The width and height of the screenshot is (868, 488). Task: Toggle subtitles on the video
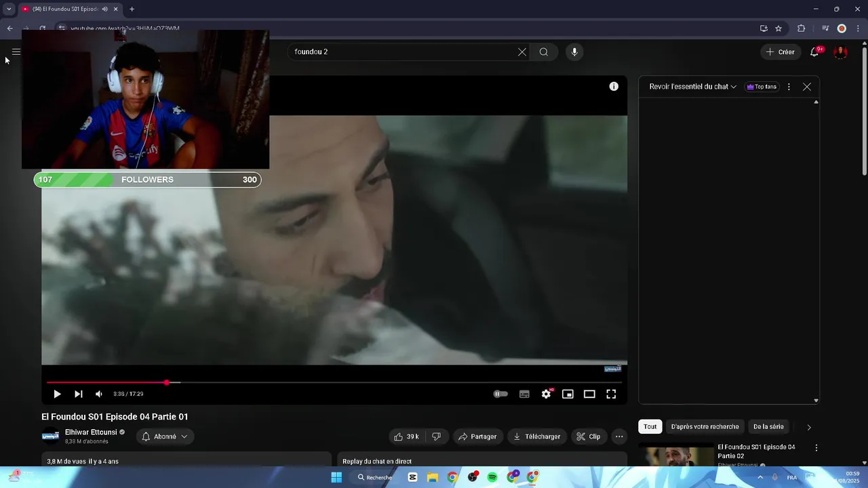point(524,394)
